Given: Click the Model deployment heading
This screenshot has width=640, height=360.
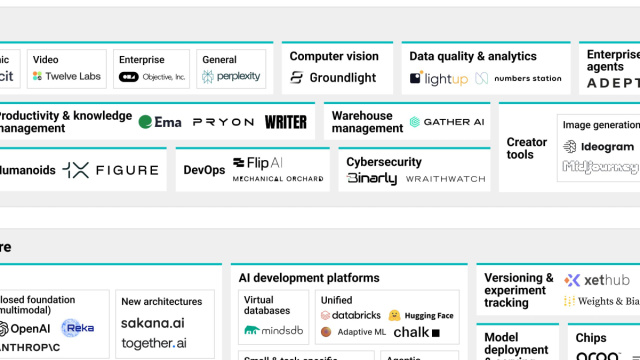Looking at the screenshot, I should [516, 344].
